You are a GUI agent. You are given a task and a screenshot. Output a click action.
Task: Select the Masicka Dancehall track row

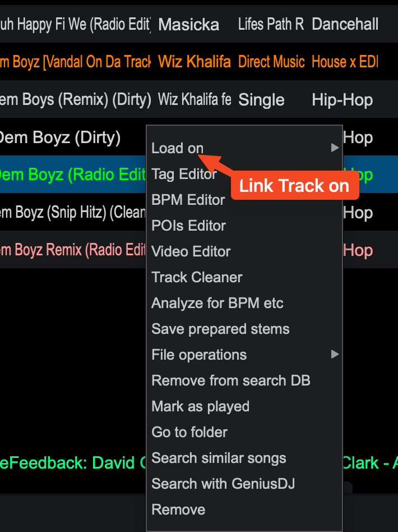[x=199, y=24]
